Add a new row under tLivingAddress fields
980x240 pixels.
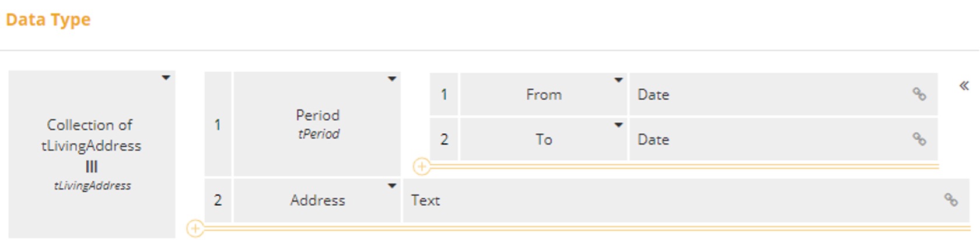click(195, 229)
